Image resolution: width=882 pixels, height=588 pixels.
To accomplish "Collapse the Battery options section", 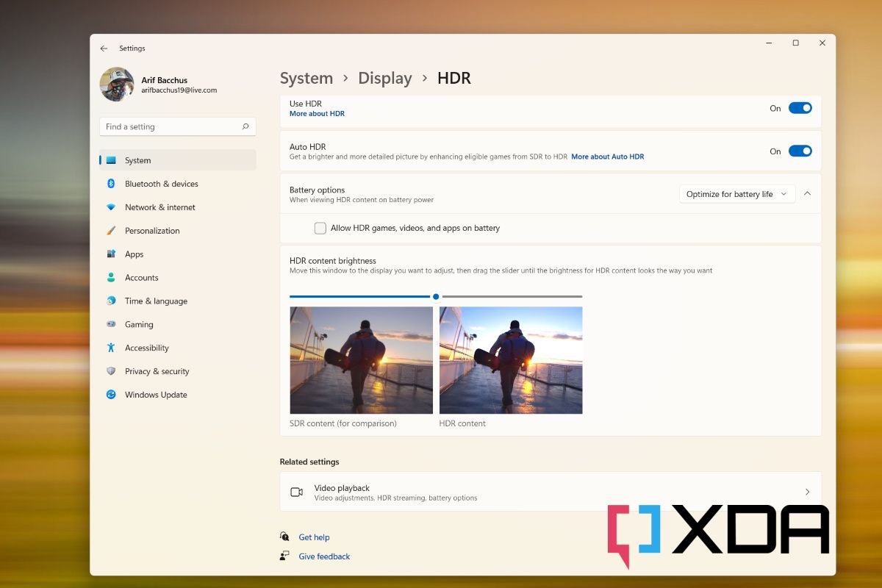I will [807, 193].
